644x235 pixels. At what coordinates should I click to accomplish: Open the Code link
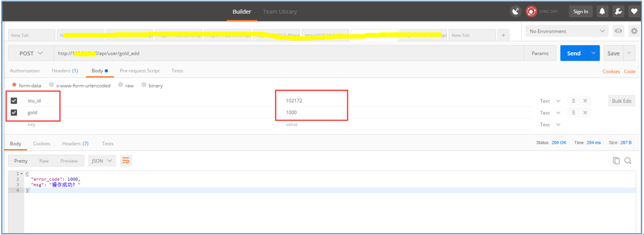[x=629, y=72]
